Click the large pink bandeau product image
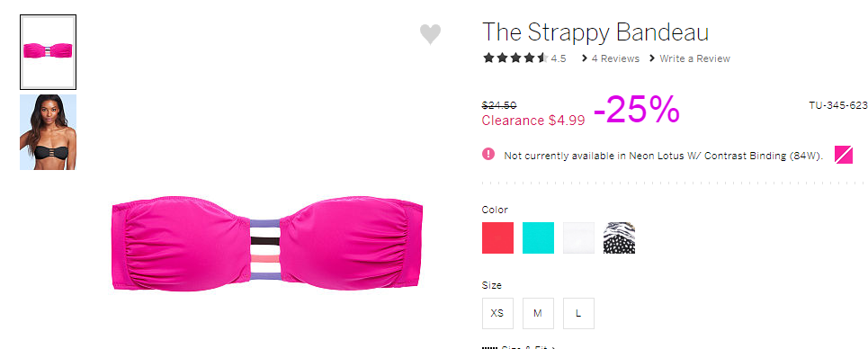Image resolution: width=868 pixels, height=349 pixels. tap(267, 243)
